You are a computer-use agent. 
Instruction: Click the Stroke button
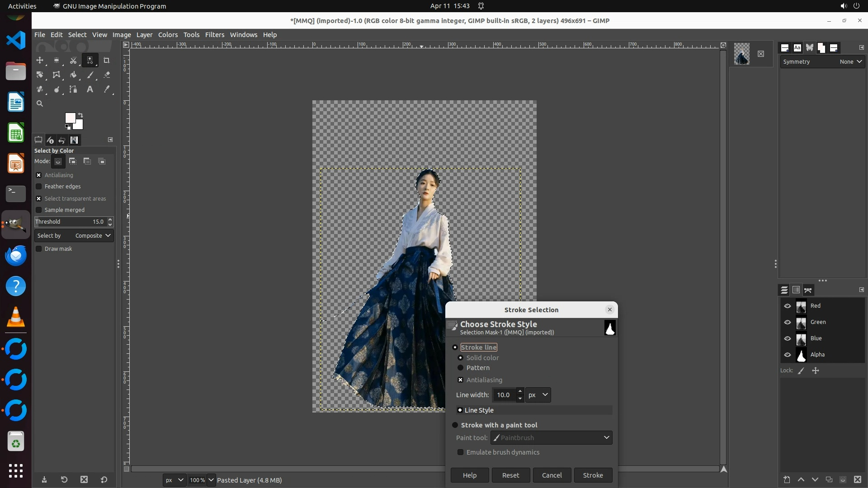[593, 475]
